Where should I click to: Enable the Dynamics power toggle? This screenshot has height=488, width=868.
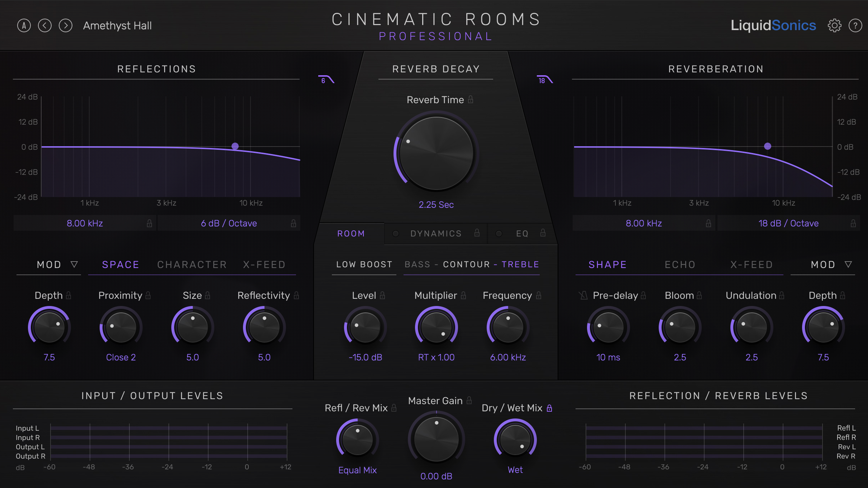click(x=396, y=234)
